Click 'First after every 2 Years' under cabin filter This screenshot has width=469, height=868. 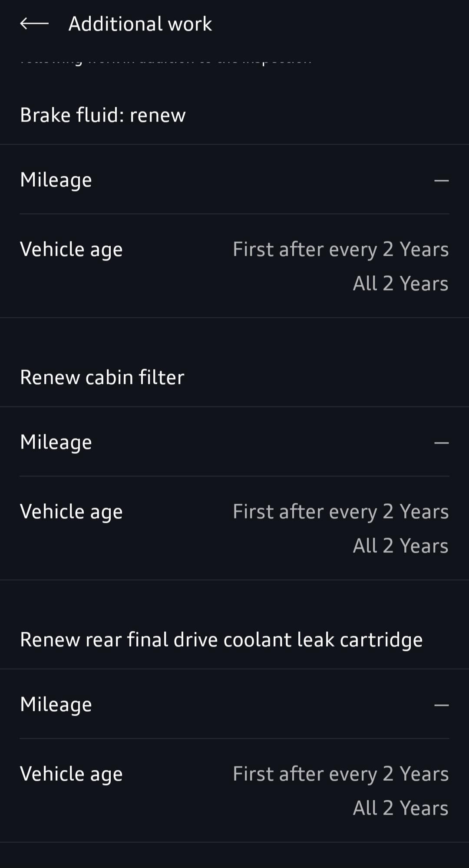(341, 512)
